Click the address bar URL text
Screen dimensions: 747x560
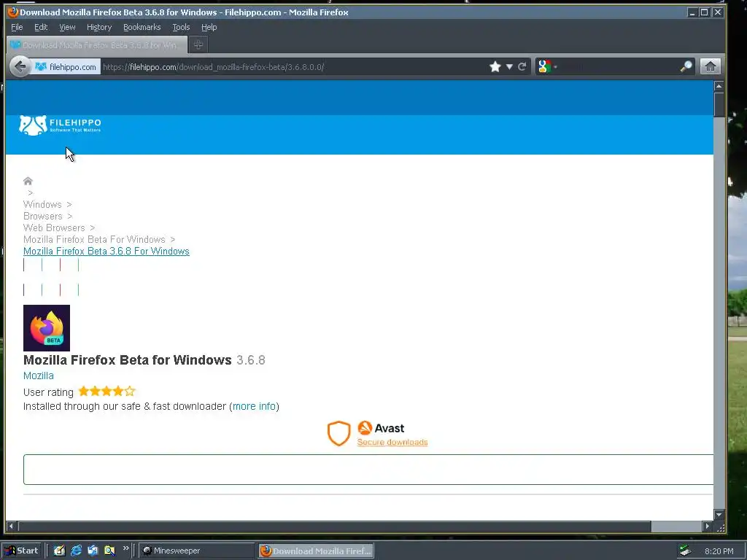coord(214,67)
